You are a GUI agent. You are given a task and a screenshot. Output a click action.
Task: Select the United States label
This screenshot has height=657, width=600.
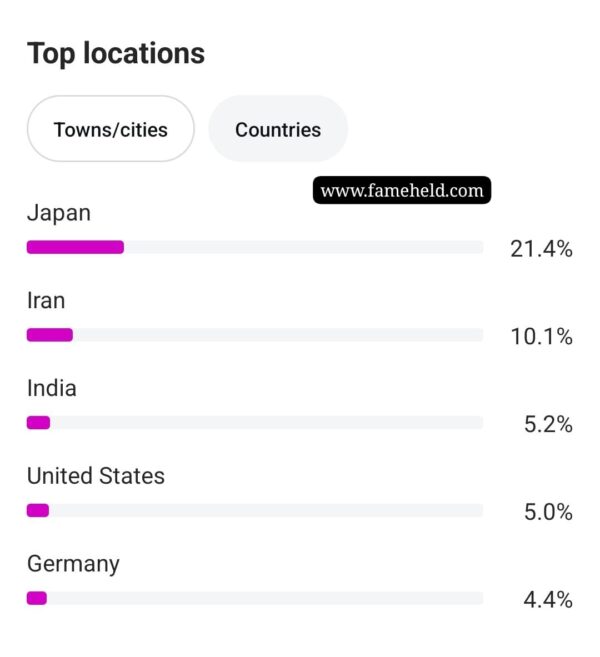96,476
